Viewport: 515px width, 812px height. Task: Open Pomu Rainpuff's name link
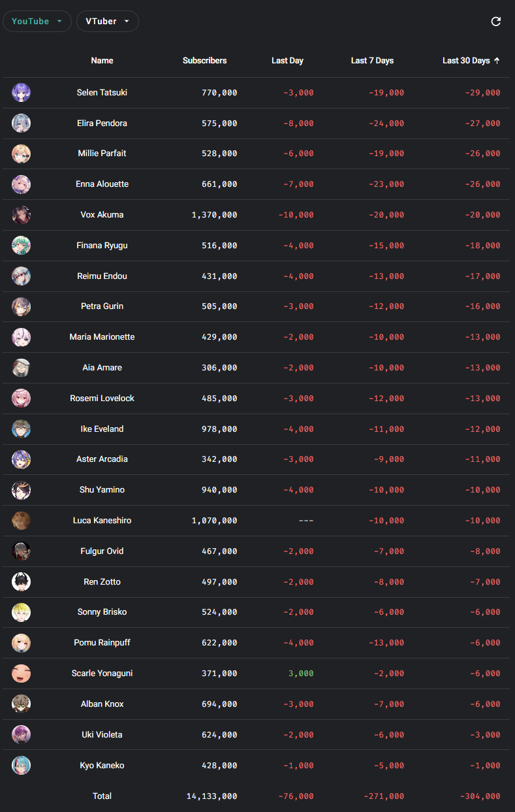102,643
